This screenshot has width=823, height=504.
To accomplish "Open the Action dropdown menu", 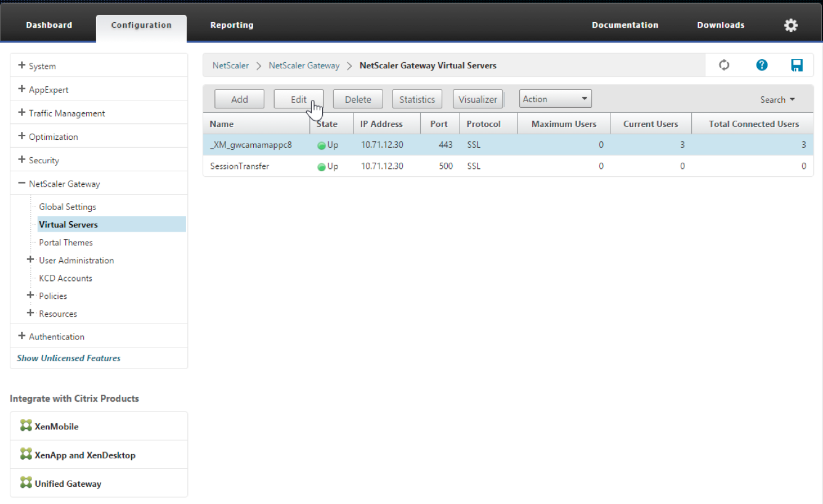I will (556, 99).
